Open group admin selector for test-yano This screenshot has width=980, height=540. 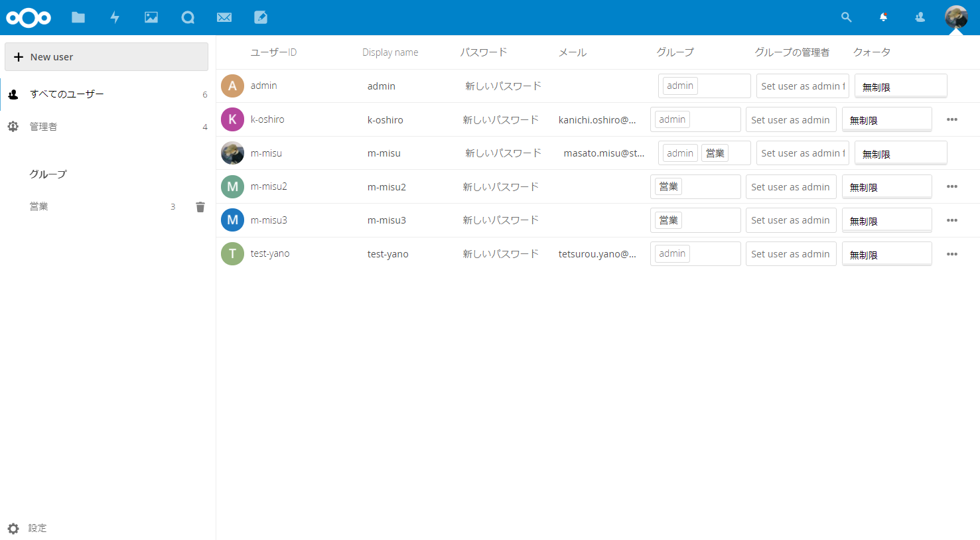[x=791, y=254]
